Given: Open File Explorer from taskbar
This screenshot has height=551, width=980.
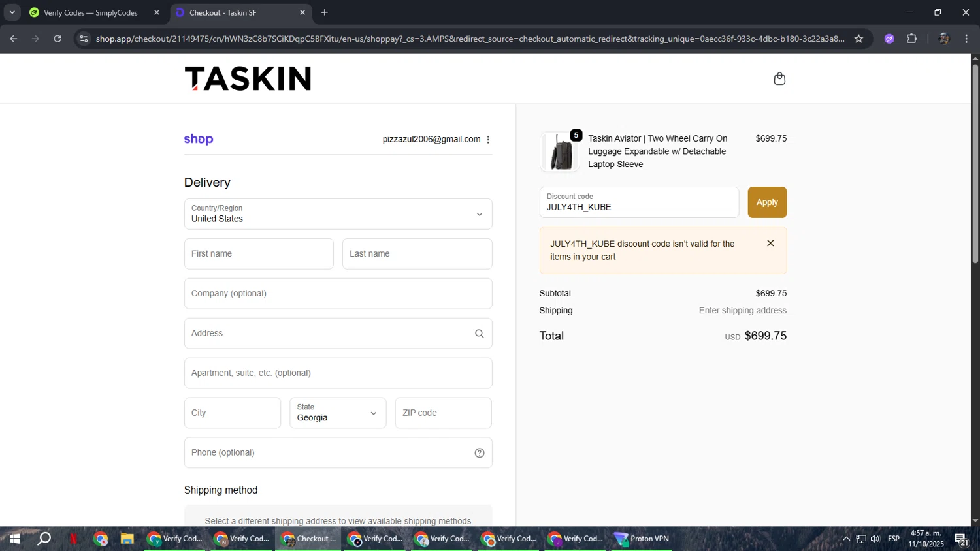Looking at the screenshot, I should [x=127, y=539].
